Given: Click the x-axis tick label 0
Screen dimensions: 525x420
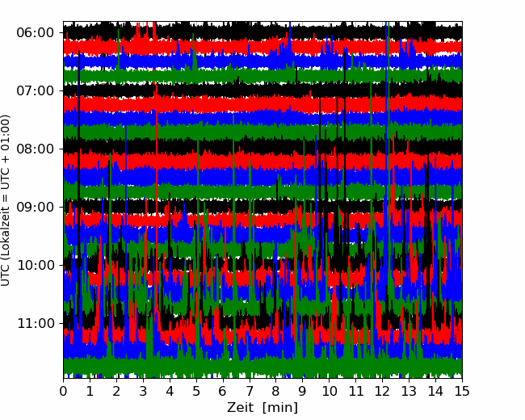Looking at the screenshot, I should pos(63,391).
